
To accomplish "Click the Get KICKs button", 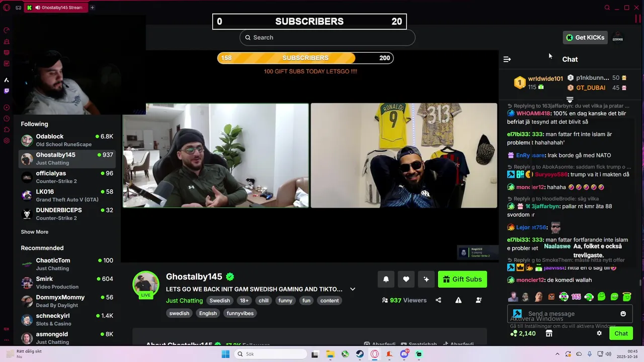I will (x=585, y=38).
